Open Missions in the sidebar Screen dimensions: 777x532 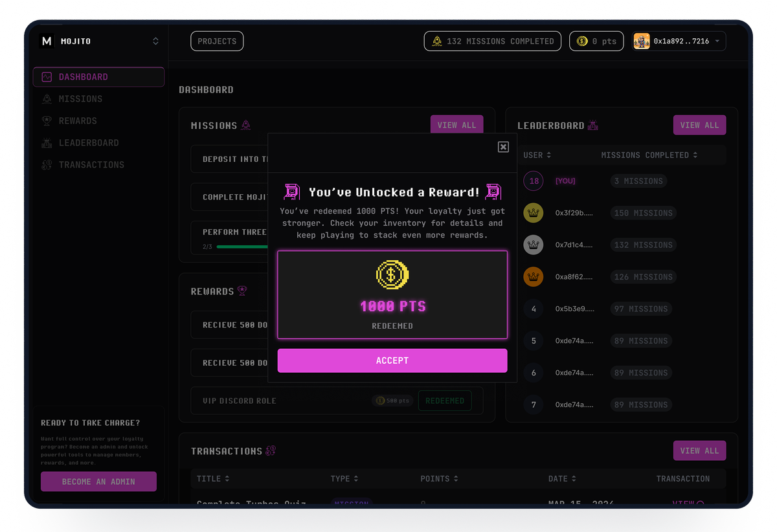[x=80, y=99]
